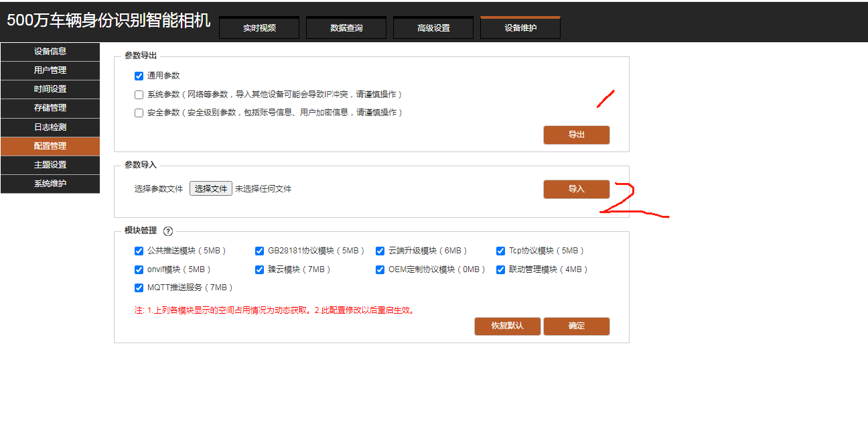
Task: Click 选择文件 to choose parameter file
Action: coord(211,189)
